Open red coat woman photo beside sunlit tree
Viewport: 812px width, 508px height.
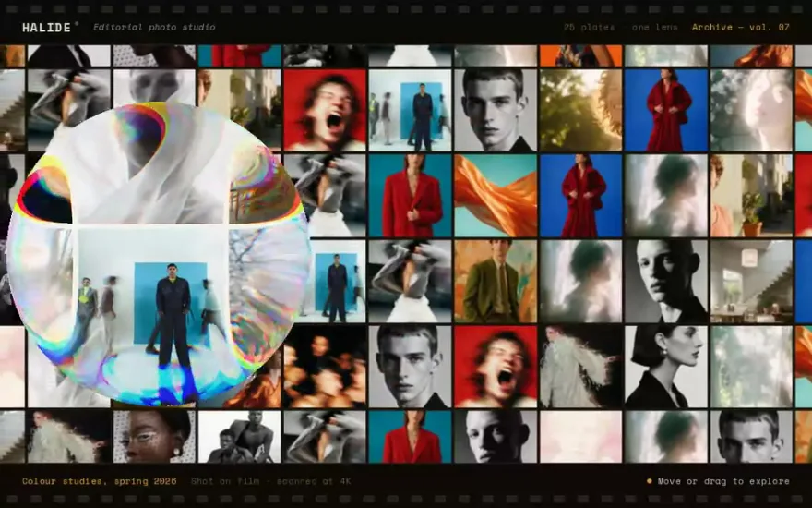pos(666,111)
